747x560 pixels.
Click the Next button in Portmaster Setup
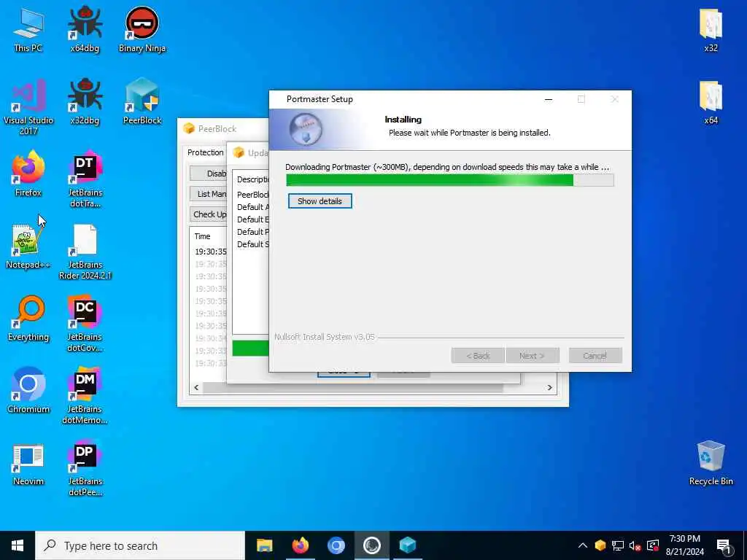(532, 356)
